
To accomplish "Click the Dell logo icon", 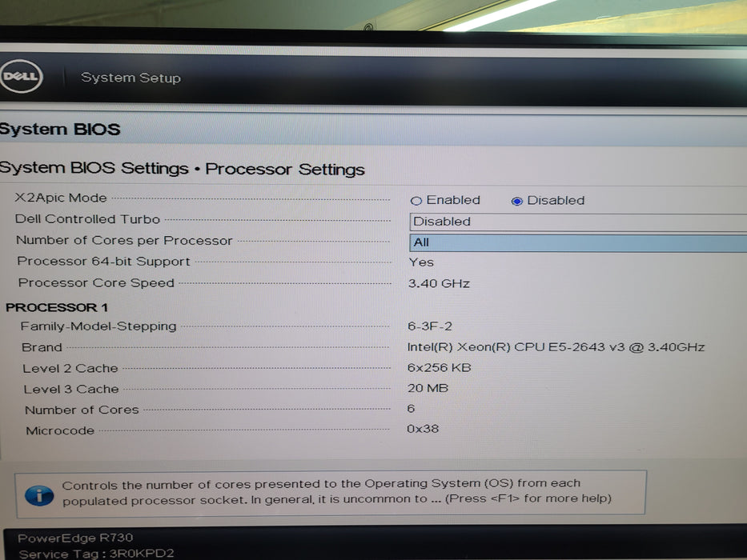I will (21, 76).
